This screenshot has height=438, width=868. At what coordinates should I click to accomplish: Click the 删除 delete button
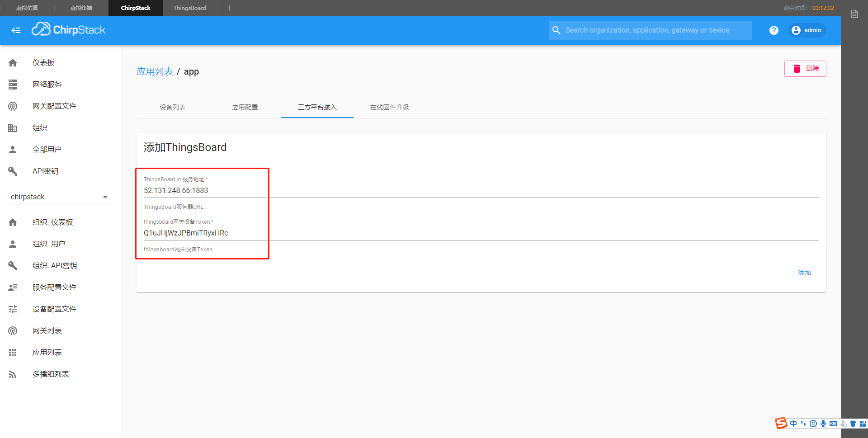click(805, 68)
